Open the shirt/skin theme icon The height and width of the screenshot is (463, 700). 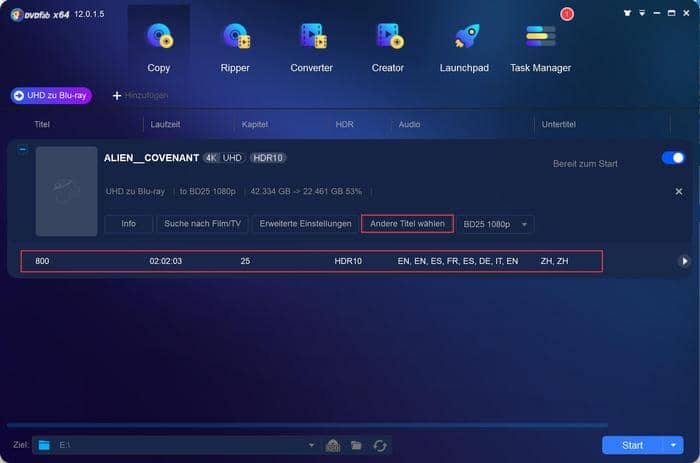click(x=627, y=13)
